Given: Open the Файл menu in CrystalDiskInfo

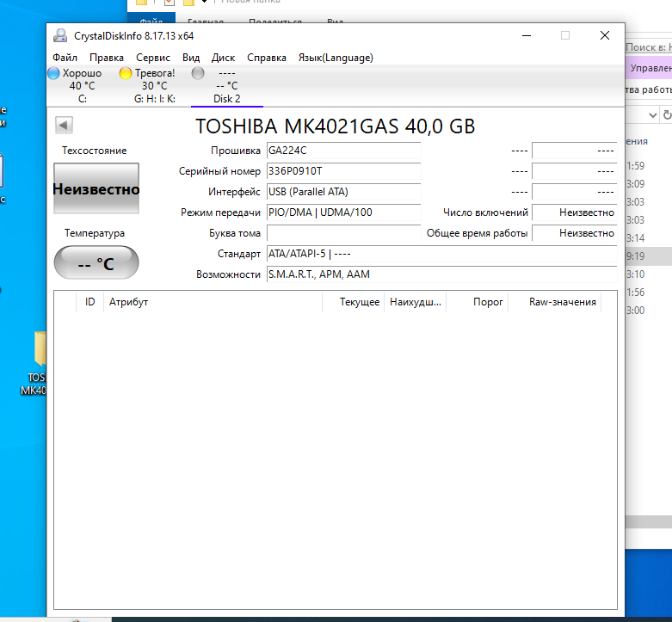Looking at the screenshot, I should coord(65,58).
